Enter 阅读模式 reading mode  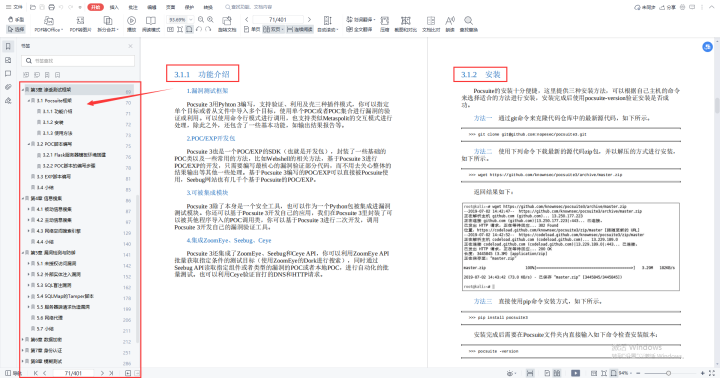coord(151,24)
